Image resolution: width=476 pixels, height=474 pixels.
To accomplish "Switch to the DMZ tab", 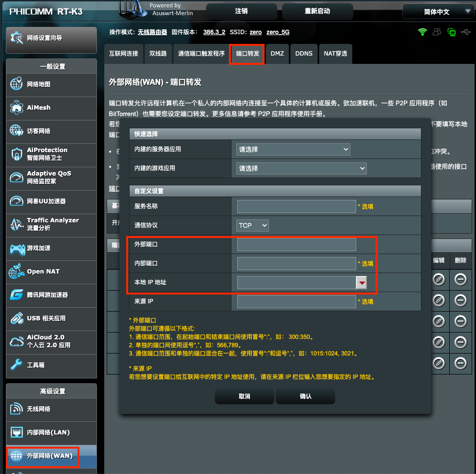I will tap(277, 54).
